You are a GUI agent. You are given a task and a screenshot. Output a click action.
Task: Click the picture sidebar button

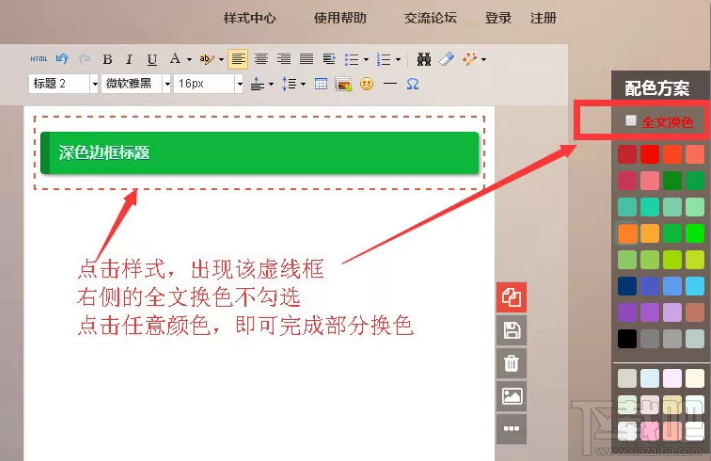511,396
